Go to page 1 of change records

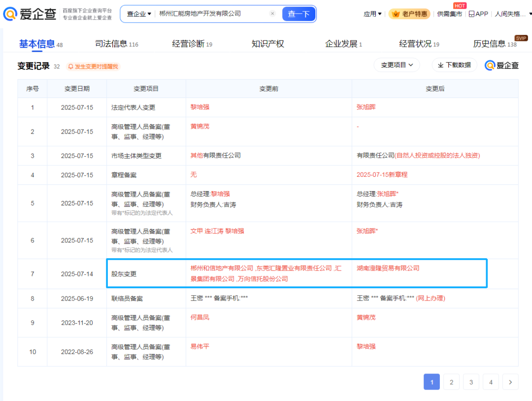[x=432, y=382]
